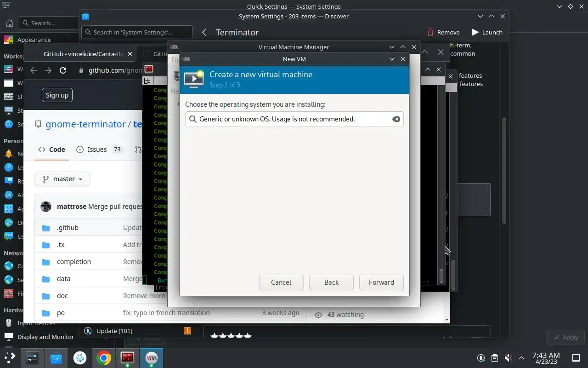Open the po folder
588x368 pixels.
tap(61, 313)
